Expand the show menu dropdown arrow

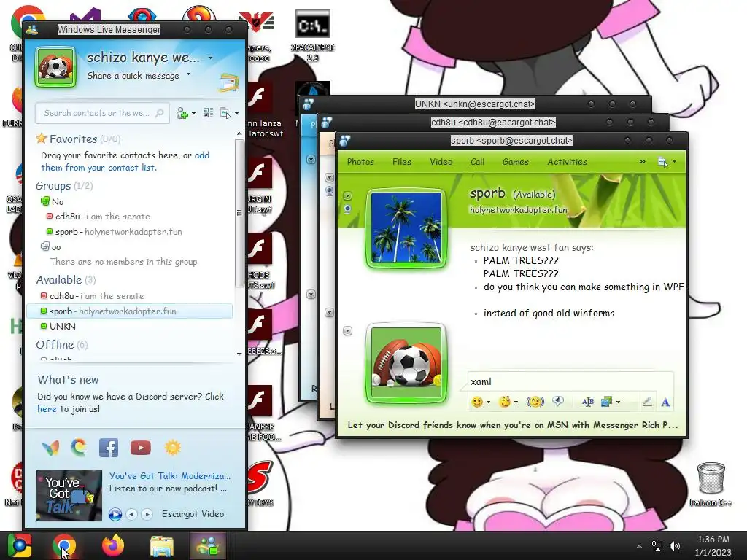237,113
